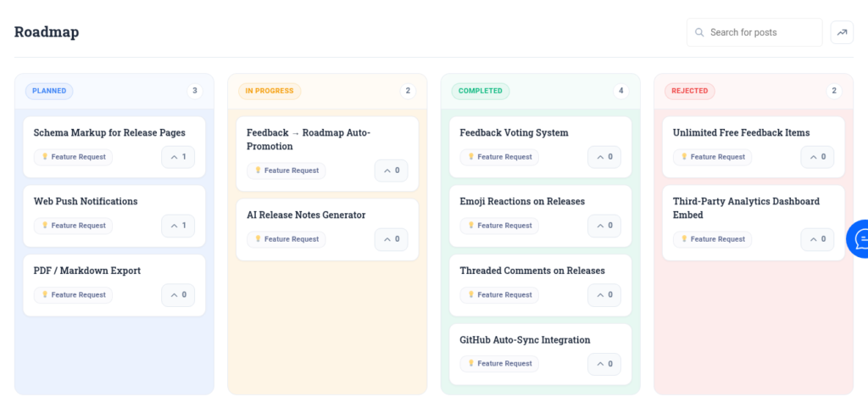Click Feature Request tag on Third-Party Analytics card

[x=712, y=240]
